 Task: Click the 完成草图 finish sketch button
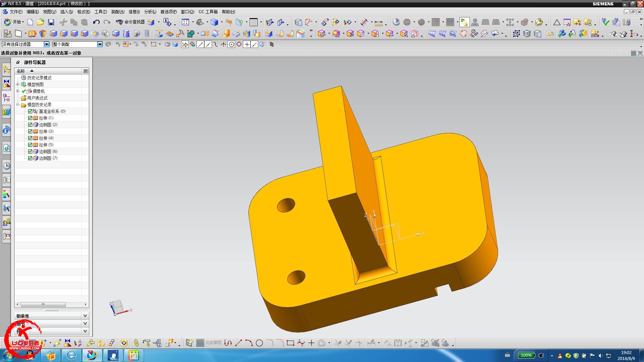click(x=209, y=343)
